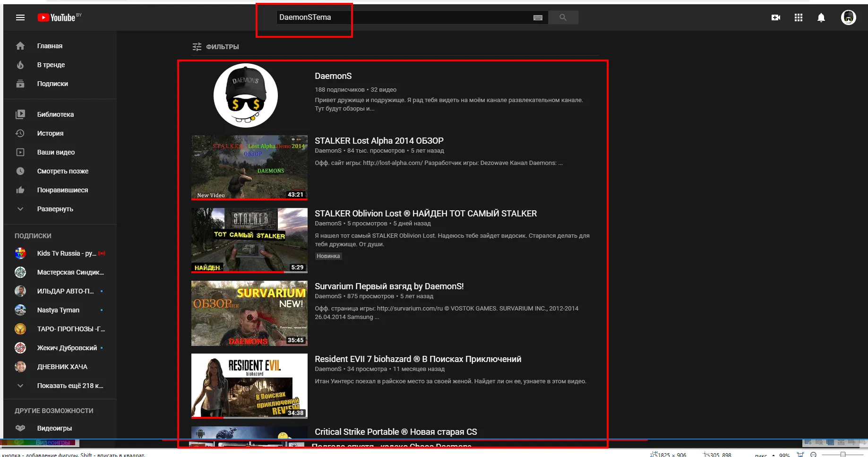Click Kids Tv Russia channel avatar
868x457 pixels.
tap(20, 253)
